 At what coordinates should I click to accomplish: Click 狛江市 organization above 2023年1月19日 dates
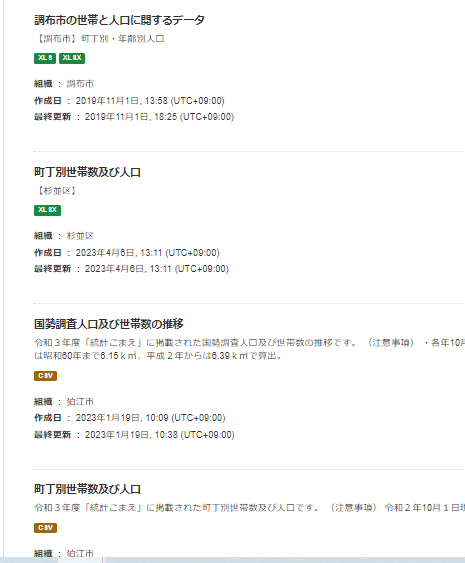pyautogui.click(x=80, y=402)
